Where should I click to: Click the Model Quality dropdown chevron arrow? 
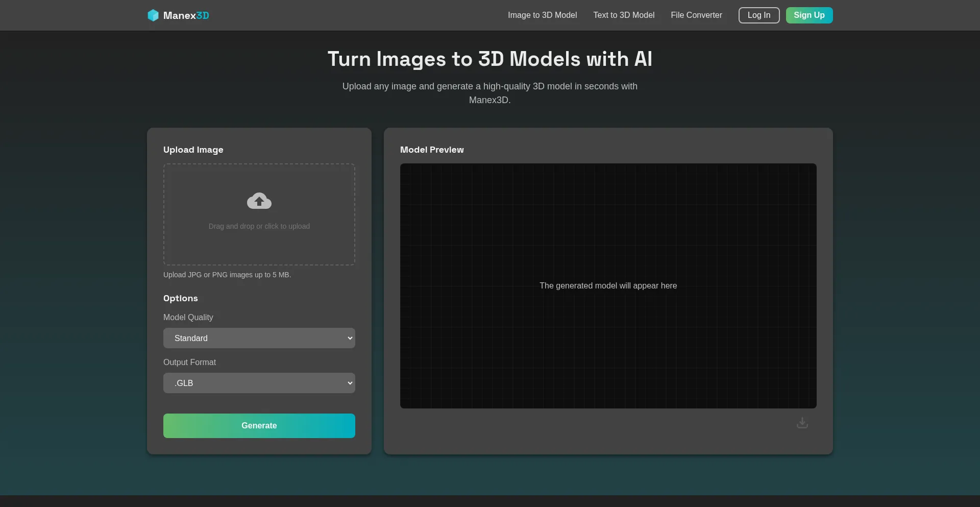click(x=350, y=338)
